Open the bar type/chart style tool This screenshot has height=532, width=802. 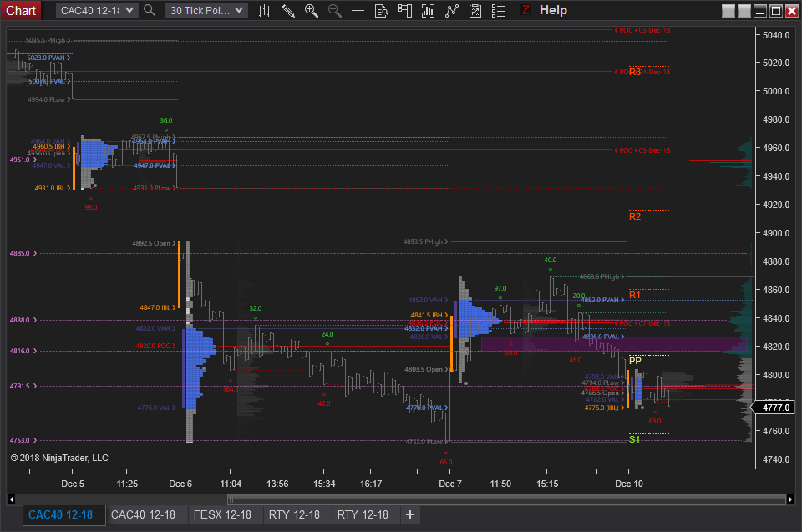265,10
